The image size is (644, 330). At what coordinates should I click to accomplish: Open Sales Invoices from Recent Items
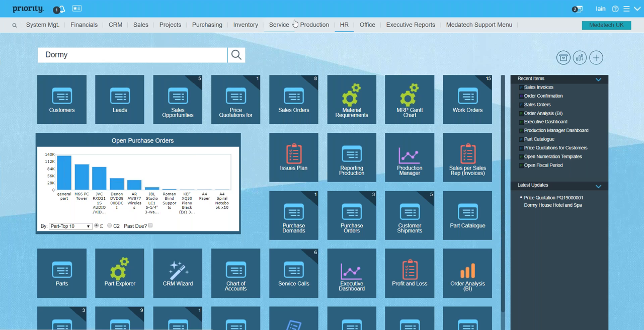click(538, 87)
